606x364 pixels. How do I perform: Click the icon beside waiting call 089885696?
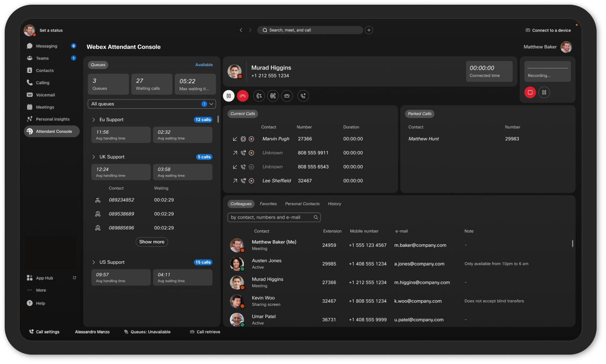pos(98,228)
